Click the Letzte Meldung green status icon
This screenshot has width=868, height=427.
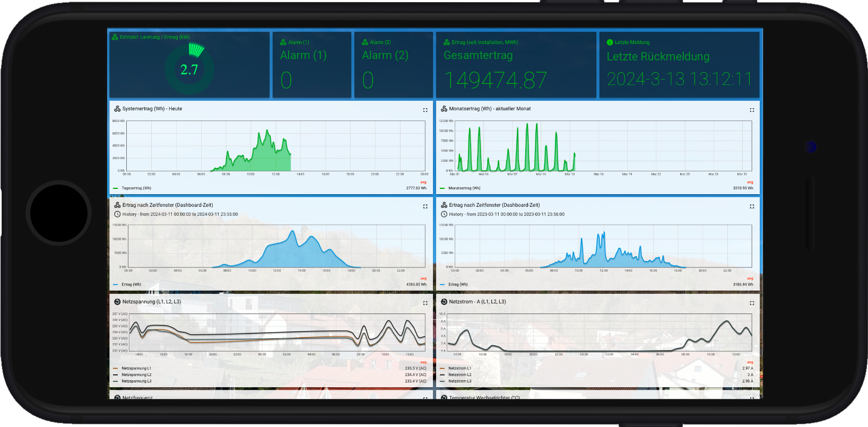pos(610,42)
